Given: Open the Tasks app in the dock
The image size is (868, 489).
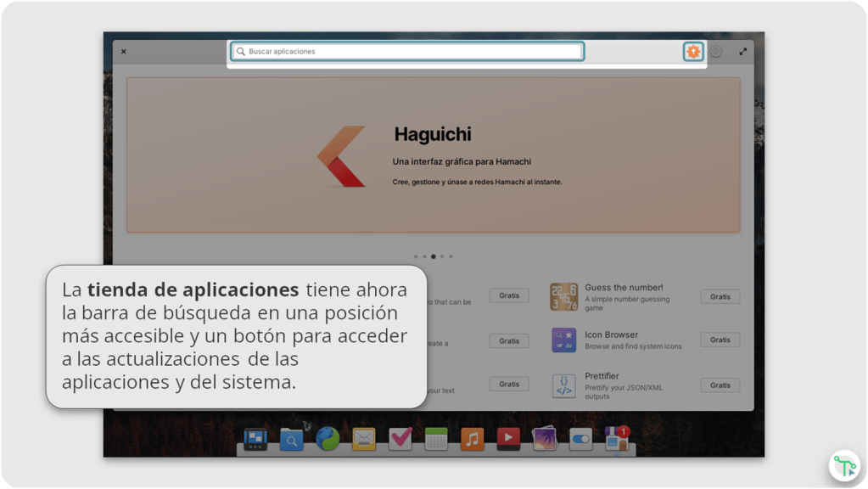Looking at the screenshot, I should click(400, 439).
